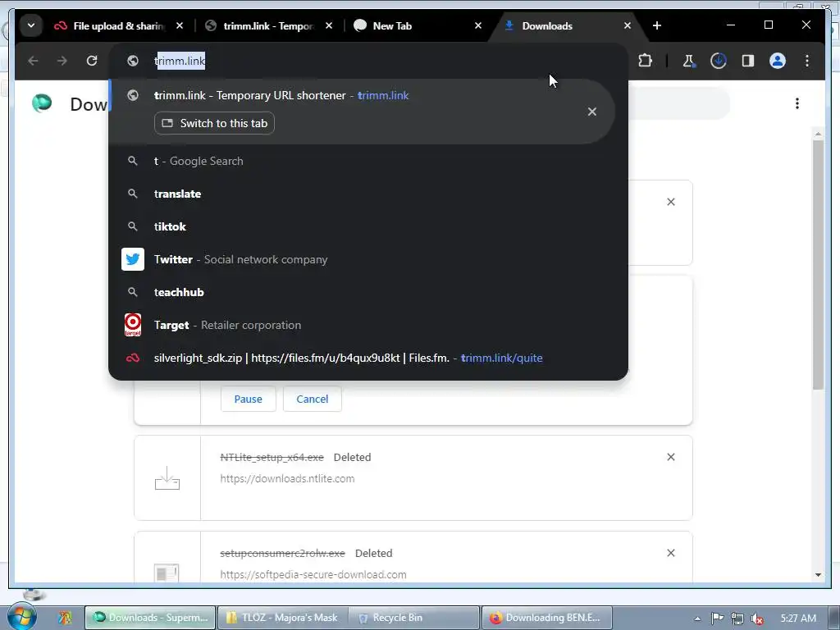Screen dimensions: 840x630
Task: Click the NTLite_setup_x64.exe file name
Action: (x=272, y=458)
